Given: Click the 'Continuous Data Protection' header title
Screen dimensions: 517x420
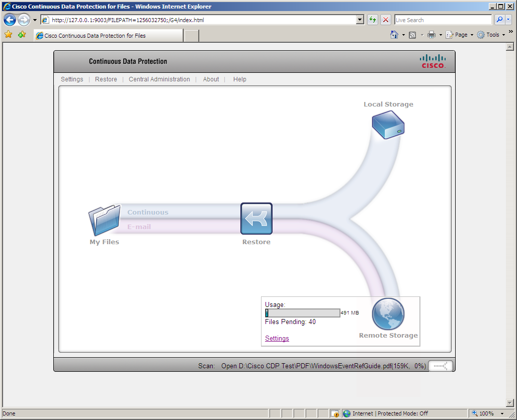Looking at the screenshot, I should click(x=128, y=62).
